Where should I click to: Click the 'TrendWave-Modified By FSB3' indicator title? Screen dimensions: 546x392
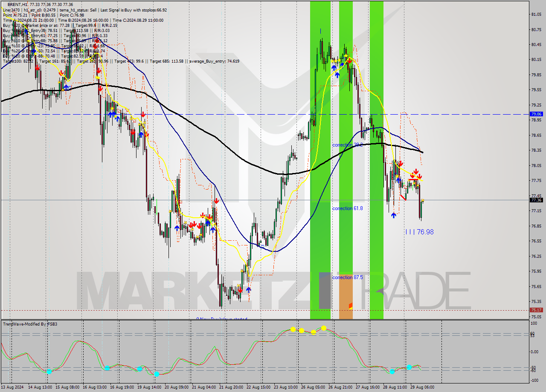(x=30, y=324)
